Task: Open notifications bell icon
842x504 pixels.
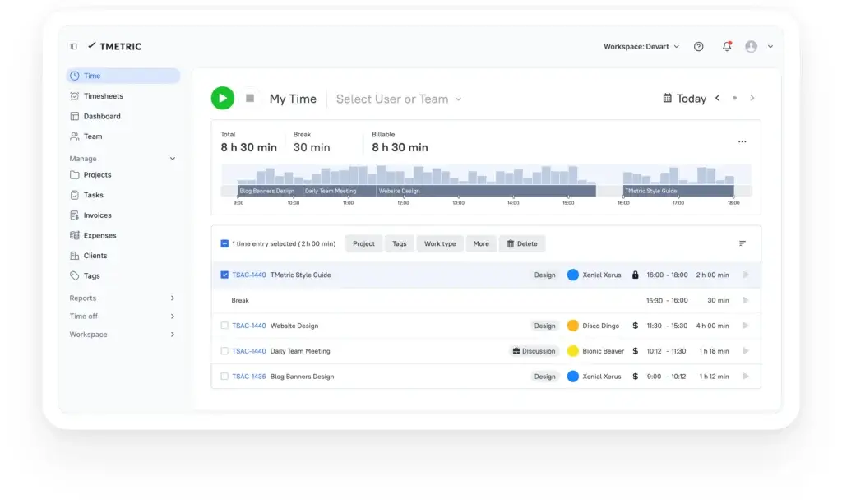Action: pos(727,46)
